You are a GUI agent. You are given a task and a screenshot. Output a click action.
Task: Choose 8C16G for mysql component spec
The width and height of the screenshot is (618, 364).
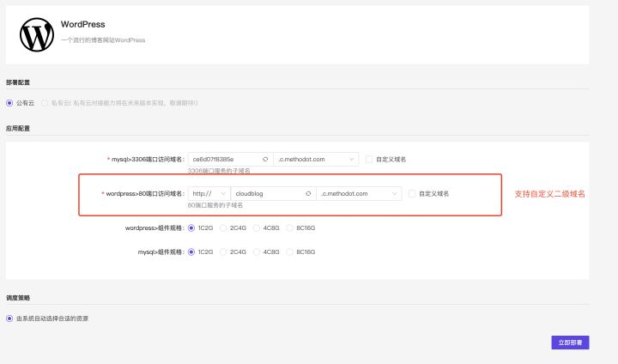coord(290,252)
